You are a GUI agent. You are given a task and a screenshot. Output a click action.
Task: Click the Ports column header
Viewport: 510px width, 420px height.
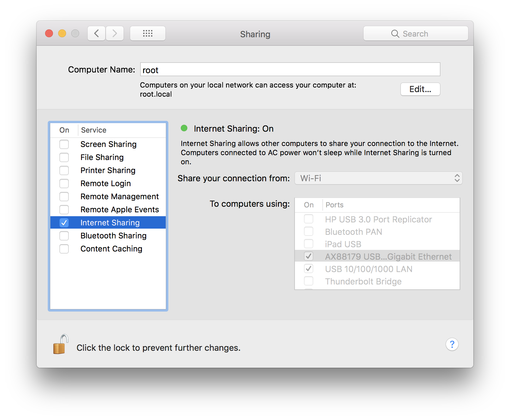click(x=334, y=205)
